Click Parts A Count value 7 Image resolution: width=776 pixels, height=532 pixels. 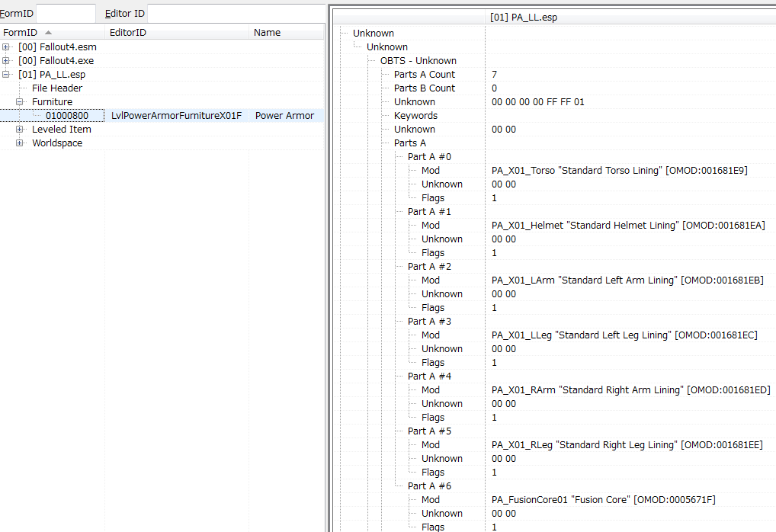pos(495,74)
